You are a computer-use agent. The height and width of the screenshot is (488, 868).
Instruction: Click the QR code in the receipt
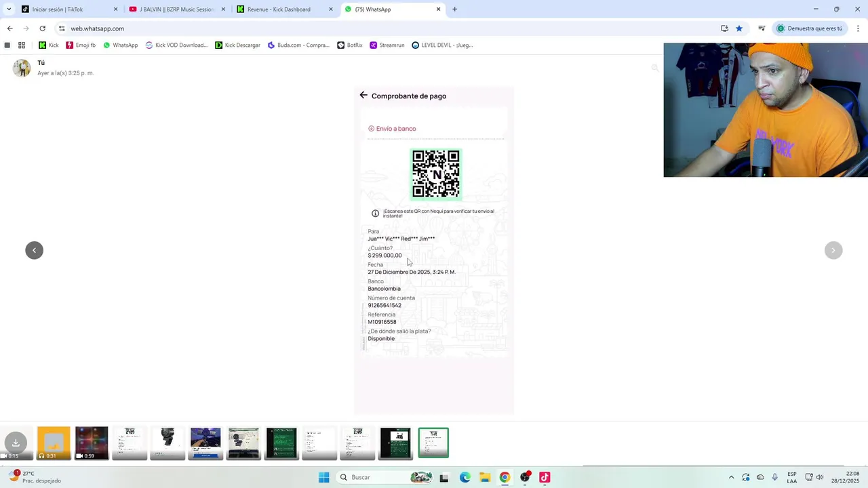pos(436,174)
